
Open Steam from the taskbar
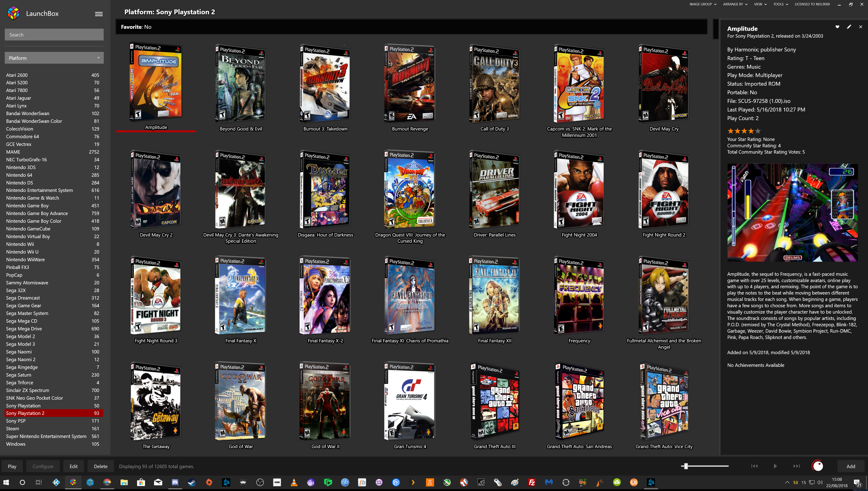[x=192, y=482]
